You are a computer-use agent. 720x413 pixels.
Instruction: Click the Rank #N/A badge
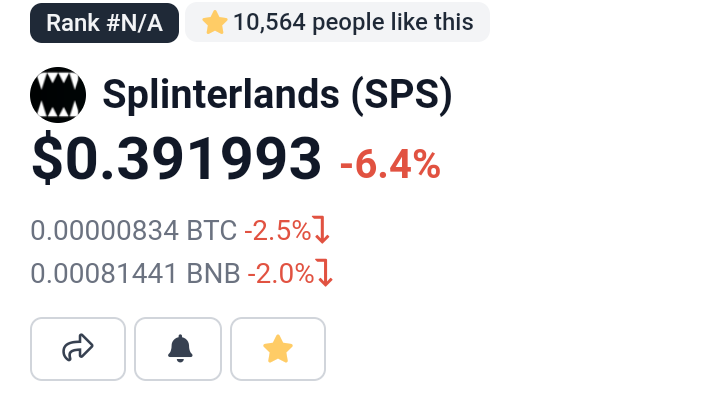104,23
